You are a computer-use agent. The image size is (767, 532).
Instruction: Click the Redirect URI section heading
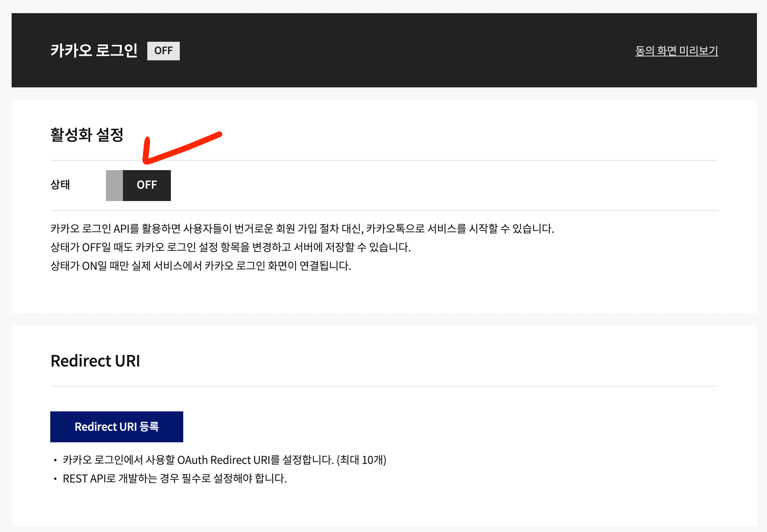[x=95, y=361]
